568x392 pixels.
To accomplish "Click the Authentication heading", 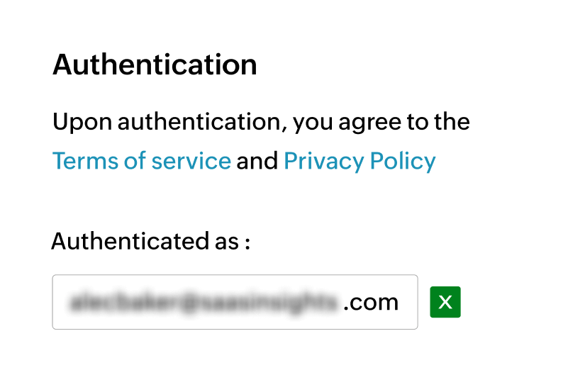I will [155, 65].
